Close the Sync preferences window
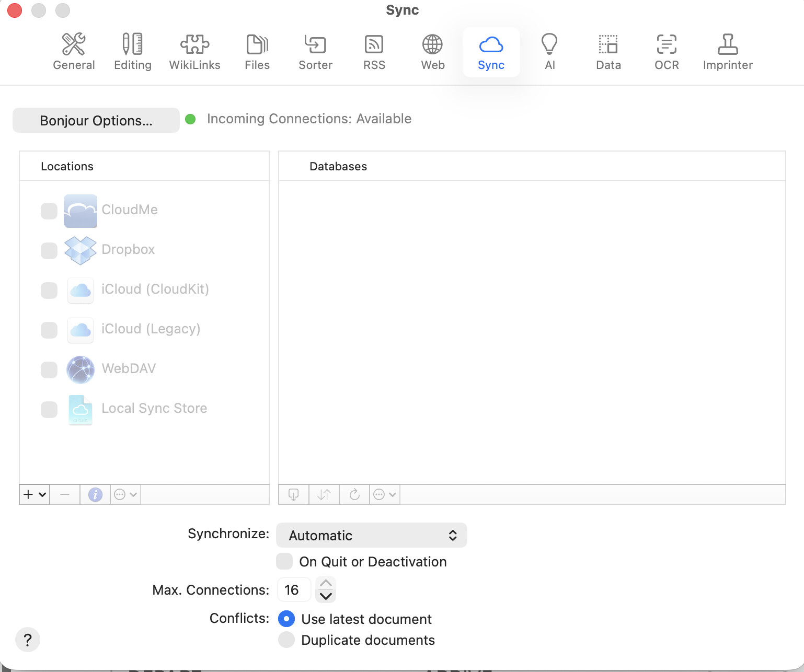 [15, 10]
